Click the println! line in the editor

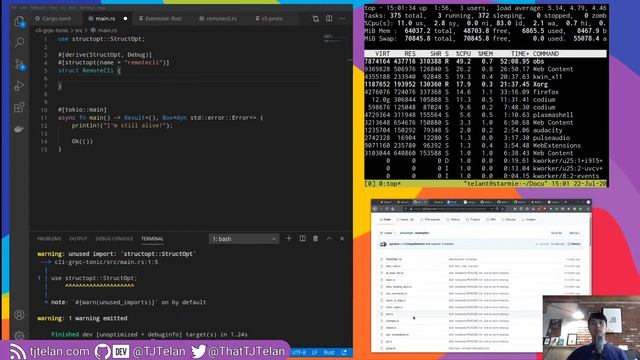coord(122,126)
